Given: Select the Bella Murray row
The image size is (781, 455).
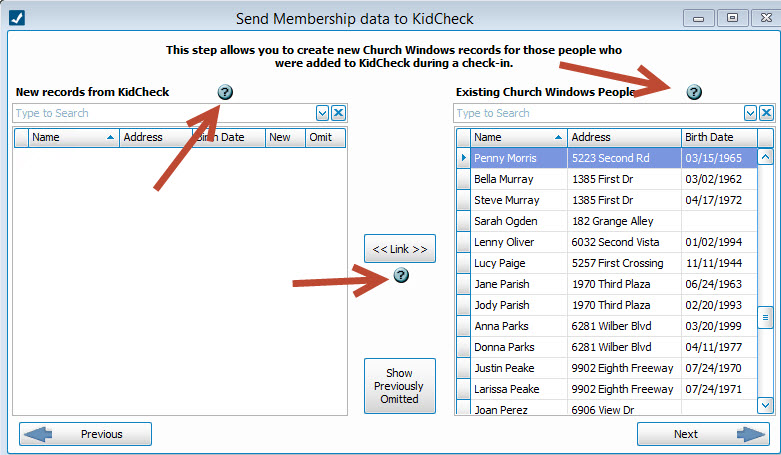Looking at the screenshot, I should [518, 179].
